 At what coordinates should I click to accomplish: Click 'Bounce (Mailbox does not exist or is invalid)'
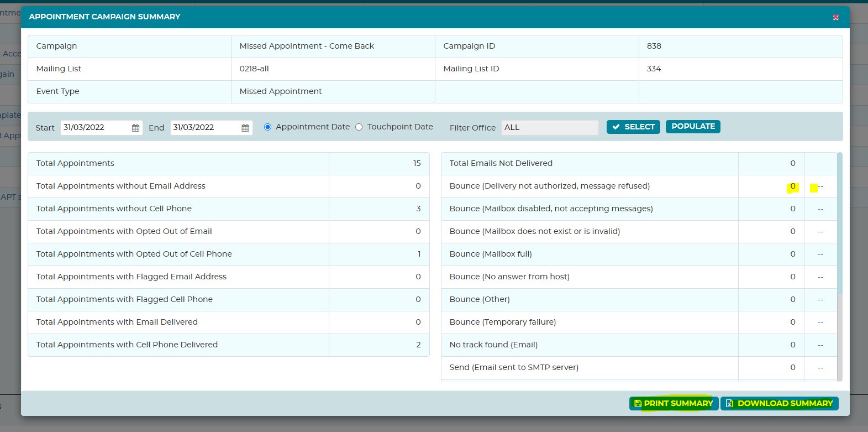pyautogui.click(x=534, y=231)
